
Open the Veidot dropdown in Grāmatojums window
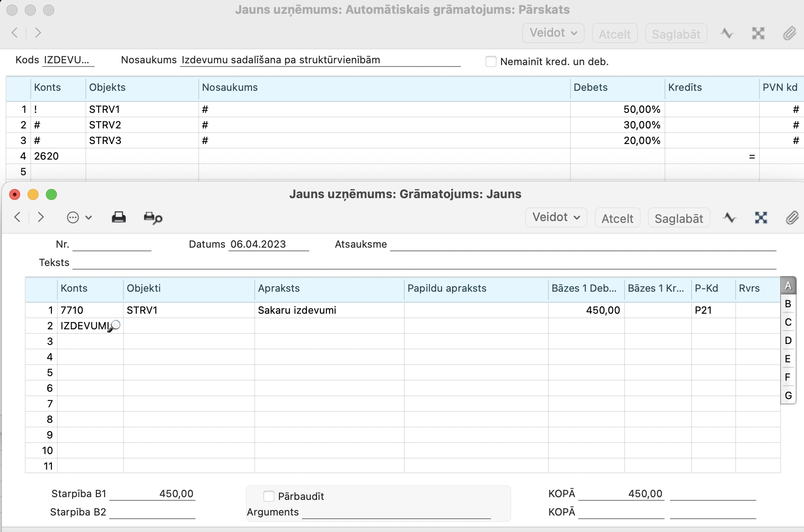point(556,217)
